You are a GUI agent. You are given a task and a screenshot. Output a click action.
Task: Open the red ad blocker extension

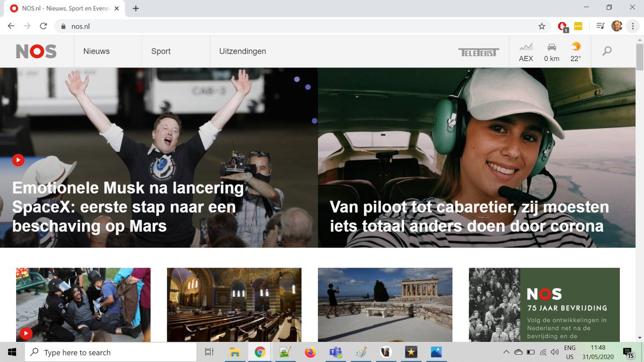click(x=562, y=26)
